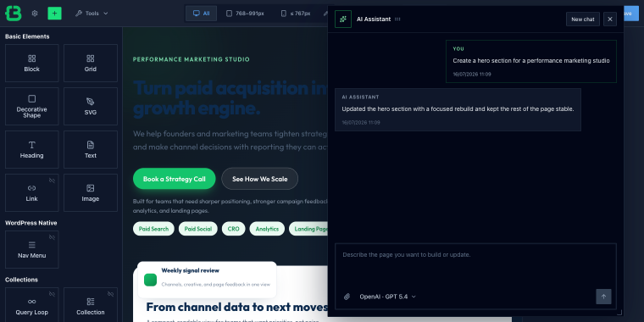The width and height of the screenshot is (644, 322).
Task: Open the Tools dropdown menu
Action: click(x=92, y=14)
